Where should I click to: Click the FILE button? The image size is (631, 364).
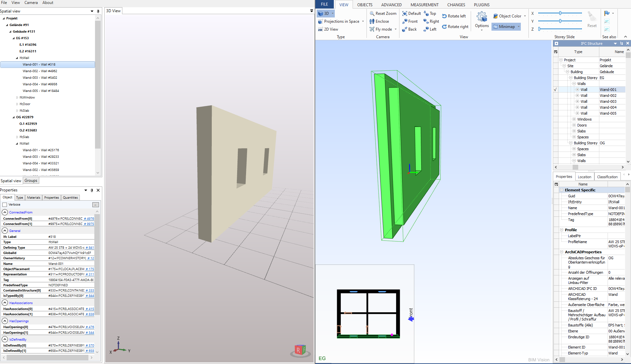pyautogui.click(x=325, y=4)
